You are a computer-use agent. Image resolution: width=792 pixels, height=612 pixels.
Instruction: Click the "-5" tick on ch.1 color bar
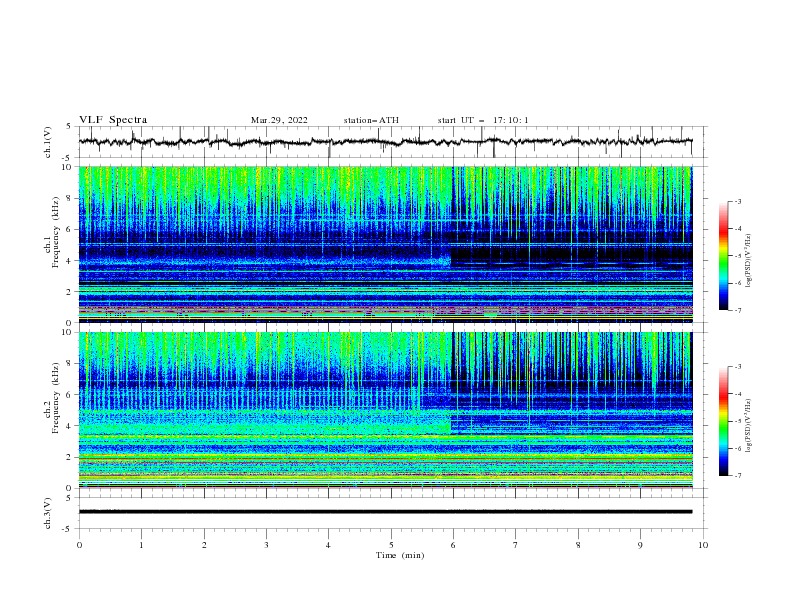point(738,256)
